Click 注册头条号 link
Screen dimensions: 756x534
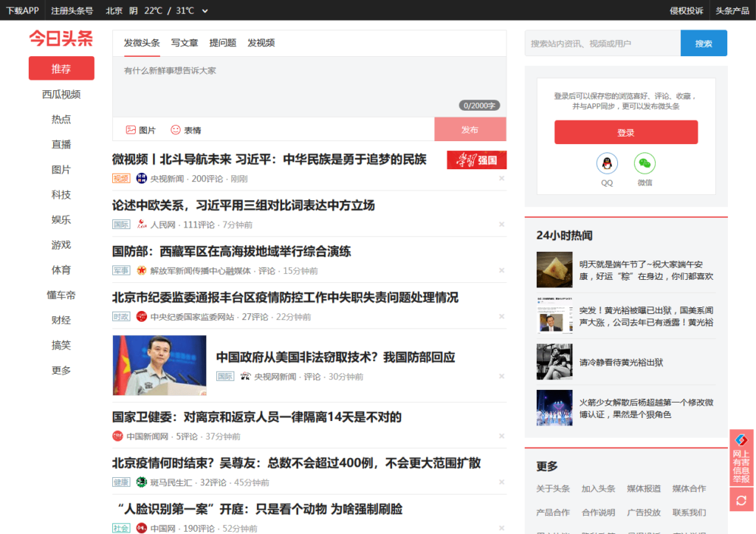pyautogui.click(x=72, y=10)
